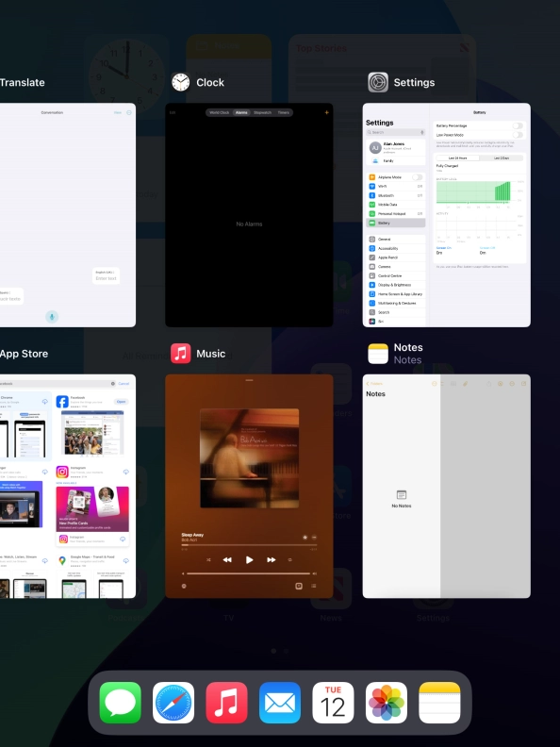Switch to the Clock app card
This screenshot has width=560, height=747.
(x=249, y=215)
